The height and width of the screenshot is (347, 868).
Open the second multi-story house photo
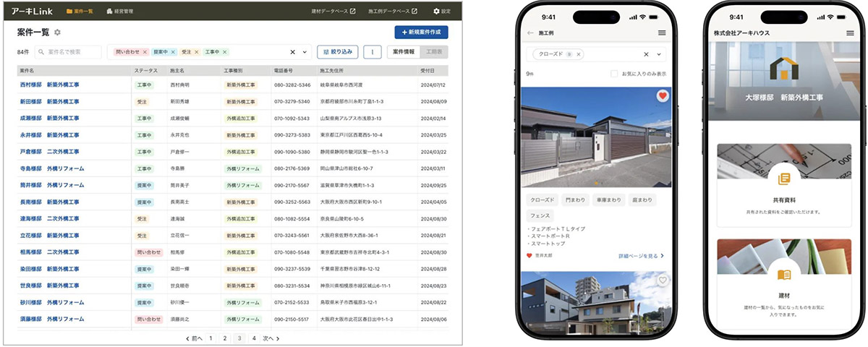coord(596,304)
